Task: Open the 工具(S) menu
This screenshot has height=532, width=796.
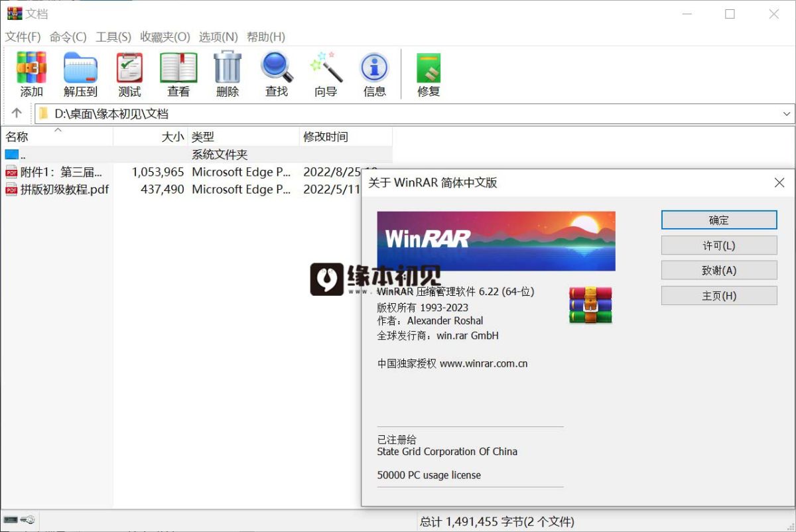Action: point(113,36)
